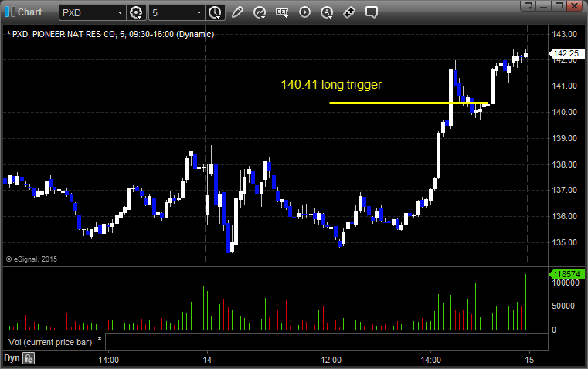
Task: Open the symbol settings gear menu
Action: 136,12
